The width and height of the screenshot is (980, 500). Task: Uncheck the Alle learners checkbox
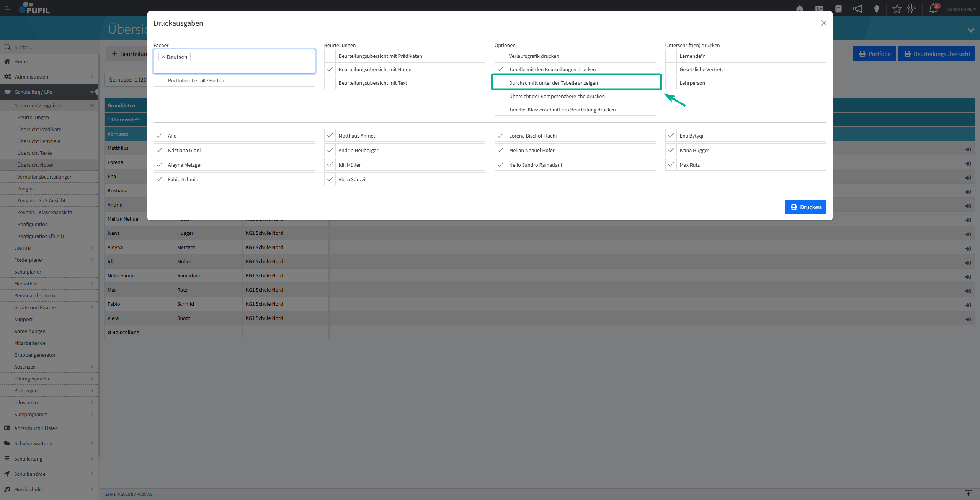click(x=159, y=136)
